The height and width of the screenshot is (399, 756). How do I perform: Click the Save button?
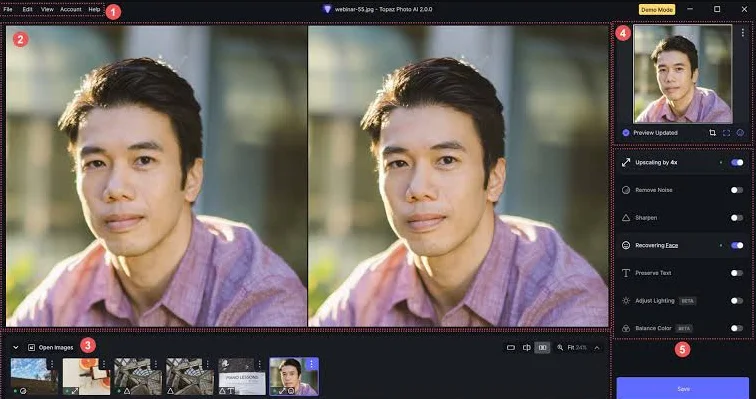(683, 388)
